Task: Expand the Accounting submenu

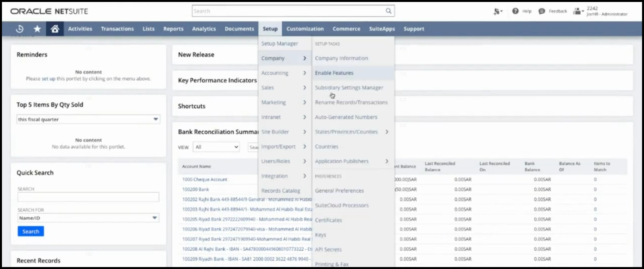Action: tap(283, 73)
